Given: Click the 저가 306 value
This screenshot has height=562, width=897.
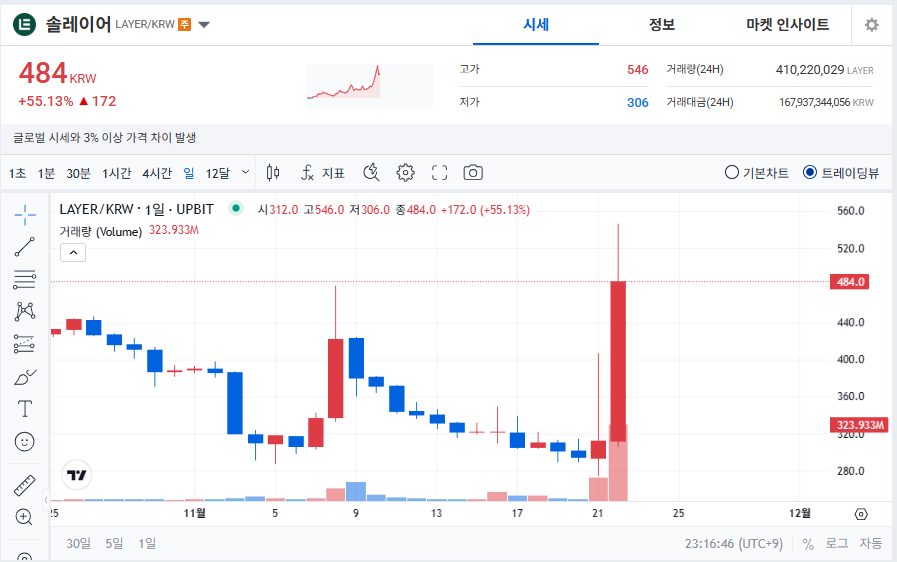Looking at the screenshot, I should point(637,102).
